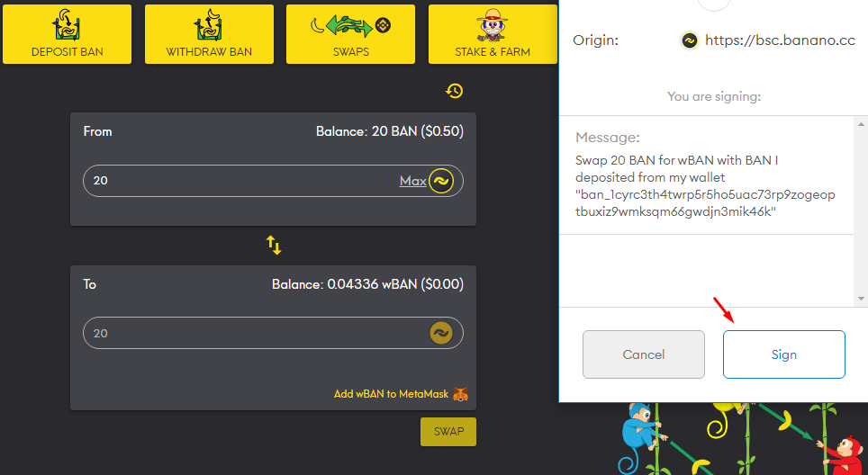Click the Banano site icon beside Origin

click(689, 40)
